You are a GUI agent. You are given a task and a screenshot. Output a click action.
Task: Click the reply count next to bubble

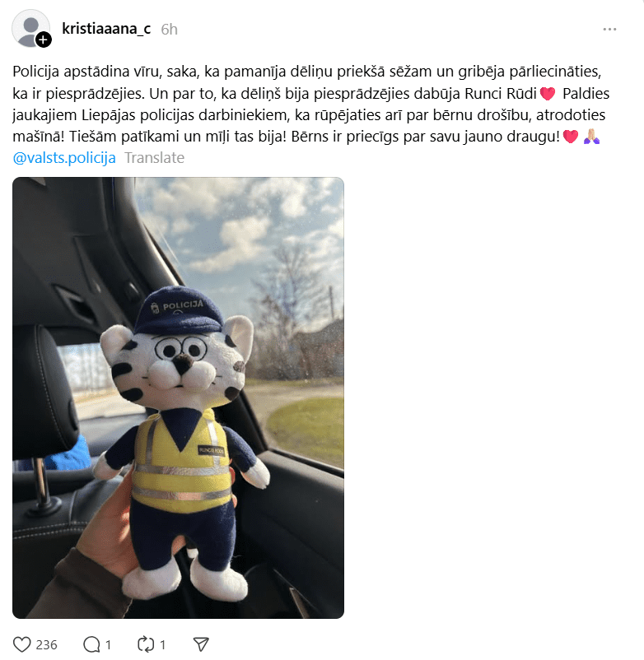point(108,645)
